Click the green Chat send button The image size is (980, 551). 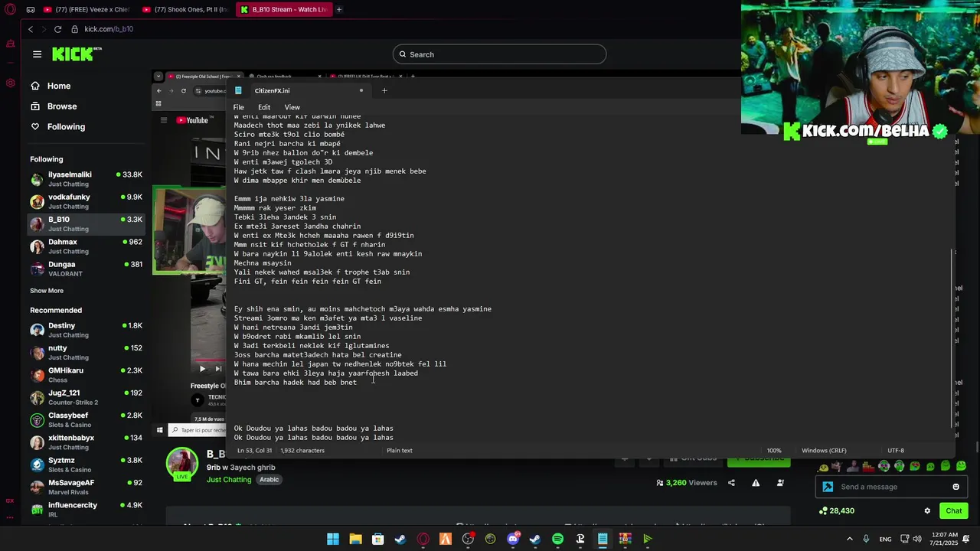point(954,510)
